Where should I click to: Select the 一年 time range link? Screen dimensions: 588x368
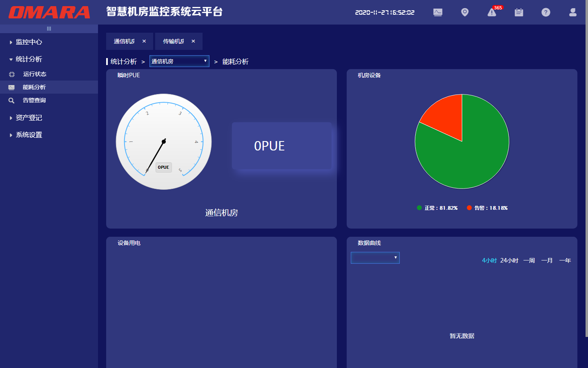(x=565, y=260)
